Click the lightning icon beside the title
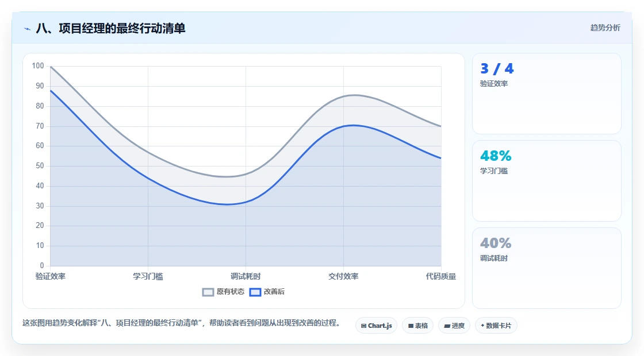644x356 pixels. 28,29
